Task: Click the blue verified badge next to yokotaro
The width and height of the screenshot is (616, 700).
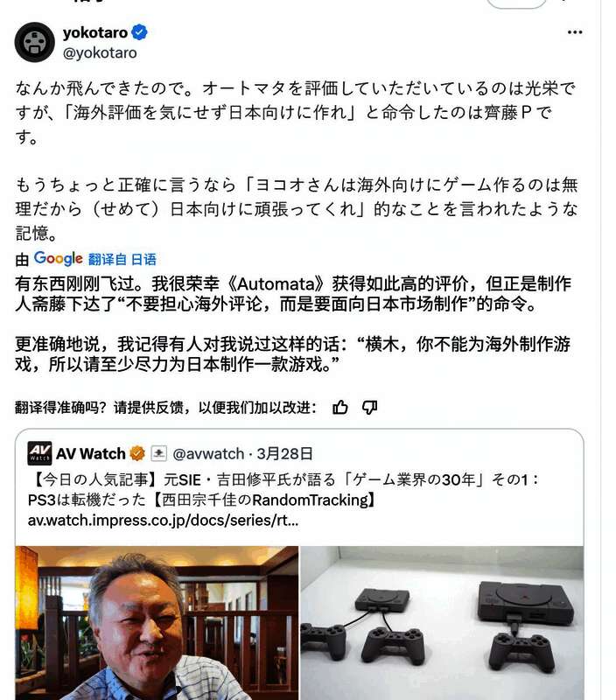Action: click(x=139, y=32)
